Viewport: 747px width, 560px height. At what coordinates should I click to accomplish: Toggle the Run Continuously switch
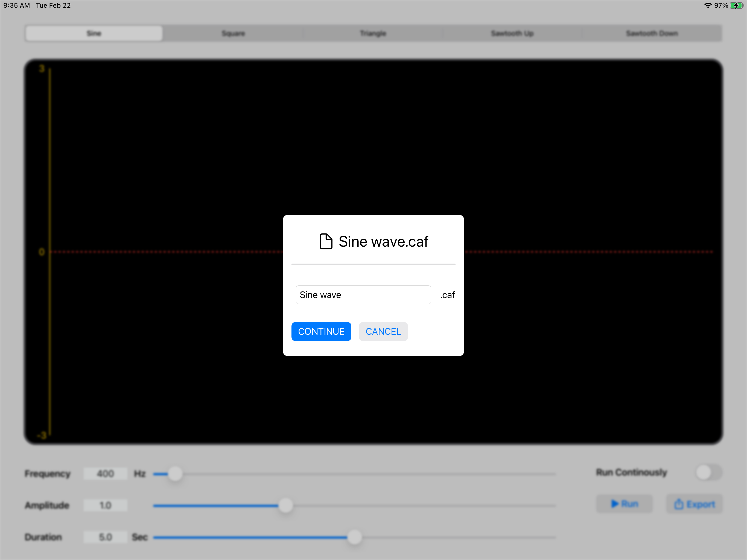tap(708, 472)
